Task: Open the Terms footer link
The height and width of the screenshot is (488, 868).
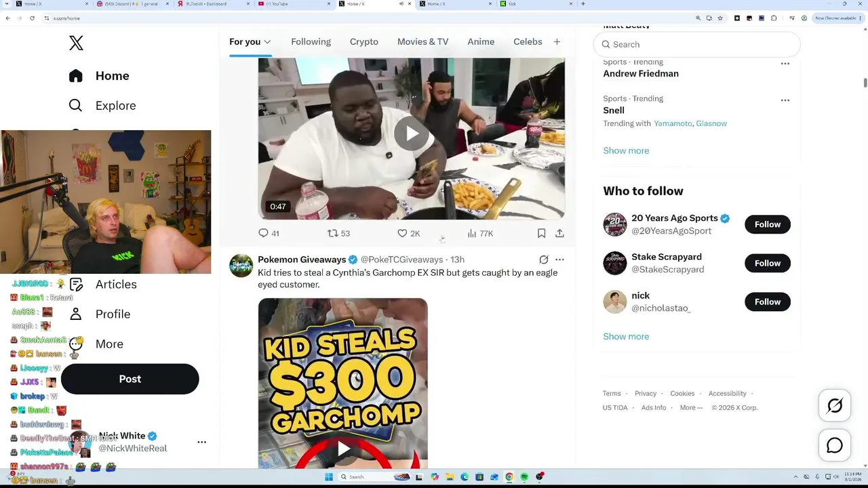Action: (612, 394)
